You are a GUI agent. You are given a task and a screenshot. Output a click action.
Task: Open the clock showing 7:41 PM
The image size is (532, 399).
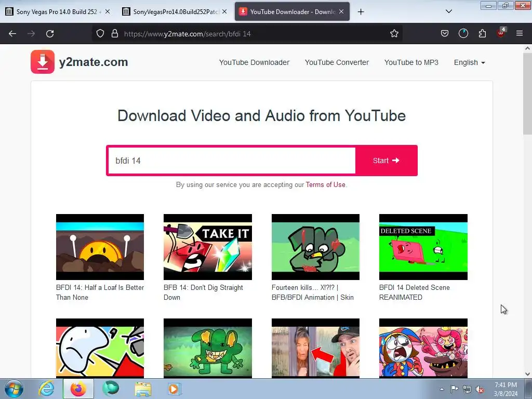point(506,389)
